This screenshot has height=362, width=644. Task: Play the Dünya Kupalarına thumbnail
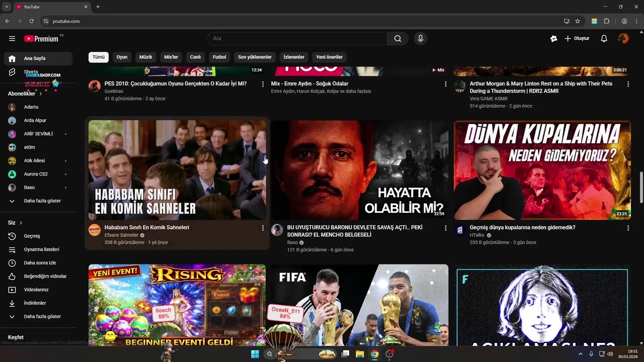point(542,170)
